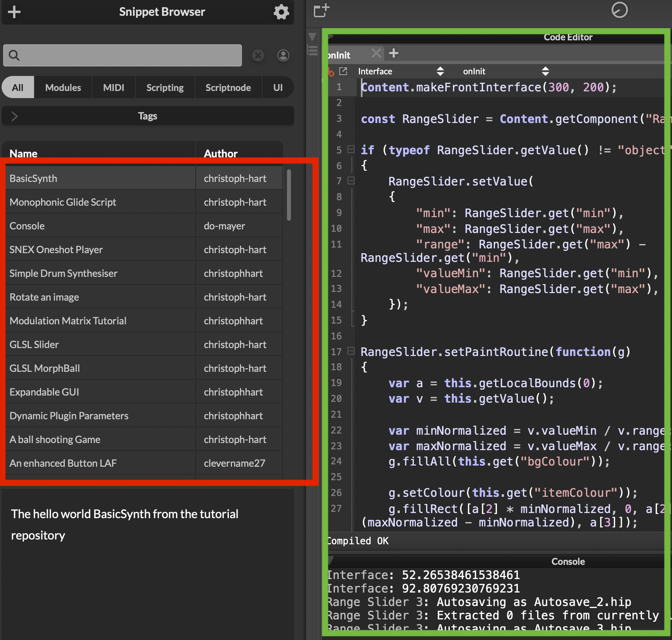The height and width of the screenshot is (640, 672).
Task: Click the Console panel header
Action: 496,561
